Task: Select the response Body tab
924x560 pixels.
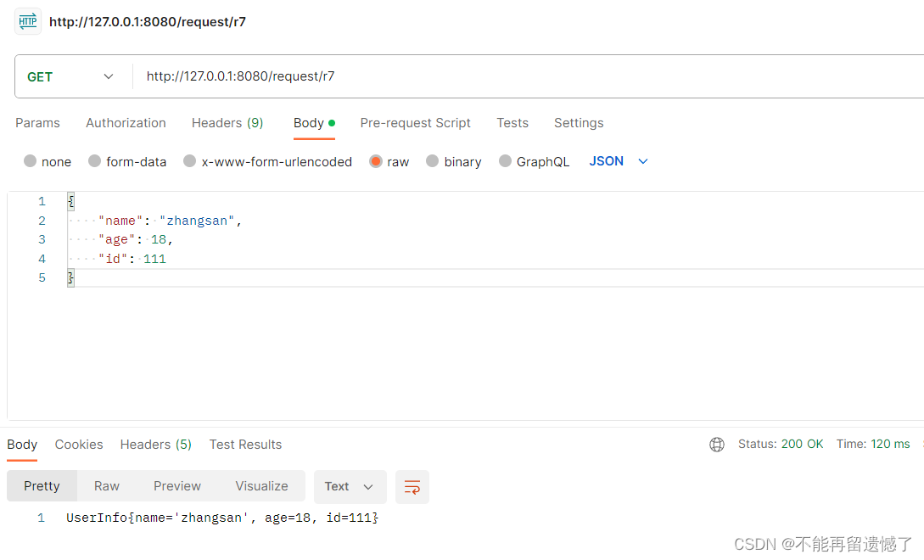Action: coord(22,445)
